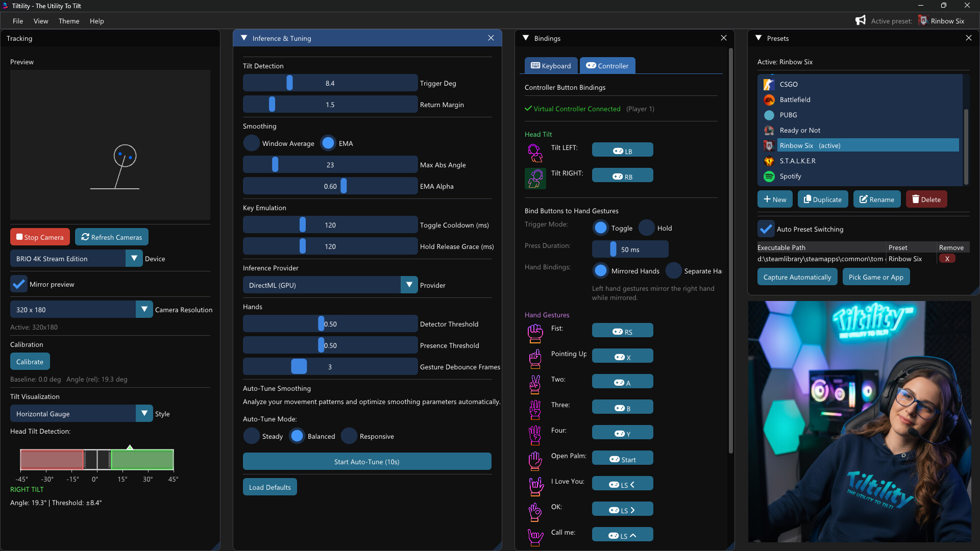Open the camera Device dropdown

[134, 258]
